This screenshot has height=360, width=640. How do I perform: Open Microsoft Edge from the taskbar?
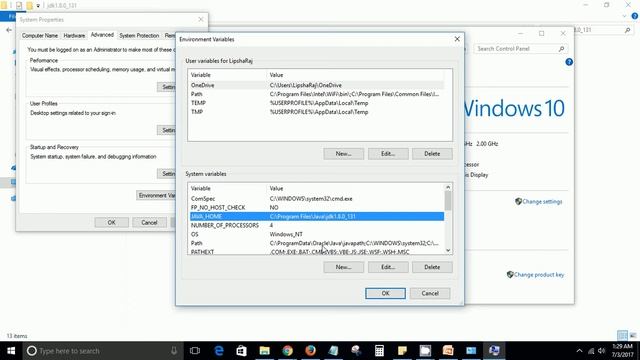click(x=219, y=351)
